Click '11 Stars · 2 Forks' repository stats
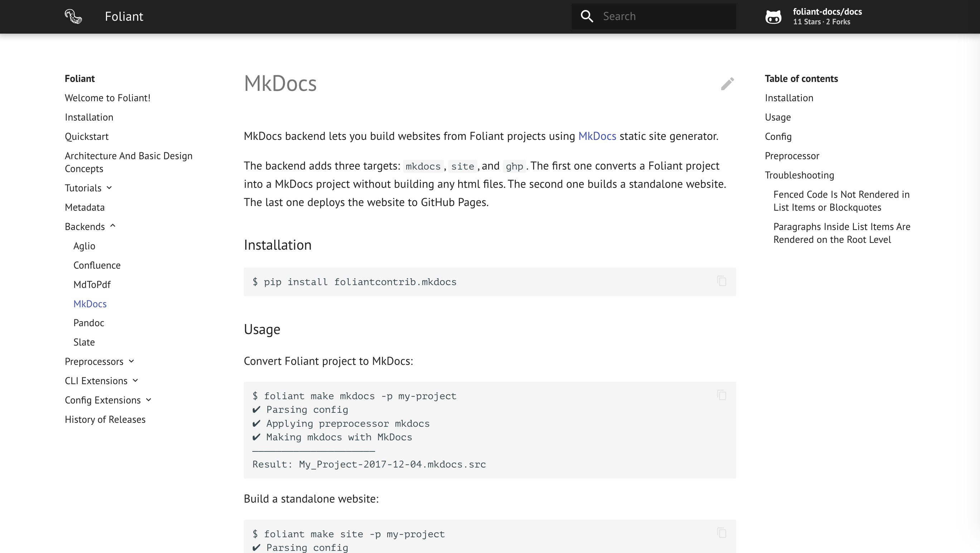 [x=821, y=22]
